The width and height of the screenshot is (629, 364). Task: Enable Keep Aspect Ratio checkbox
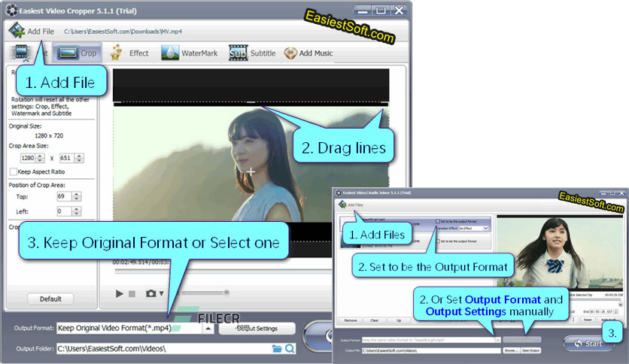pos(14,171)
